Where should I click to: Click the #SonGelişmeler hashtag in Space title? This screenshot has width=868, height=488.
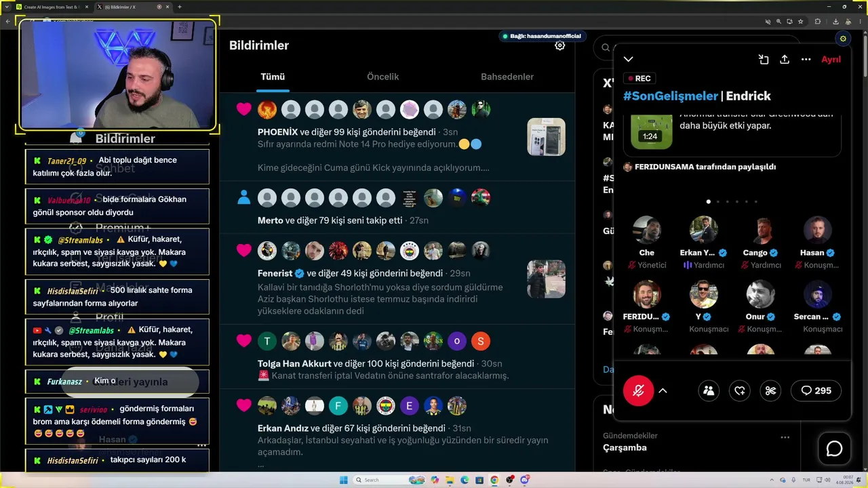coord(670,96)
